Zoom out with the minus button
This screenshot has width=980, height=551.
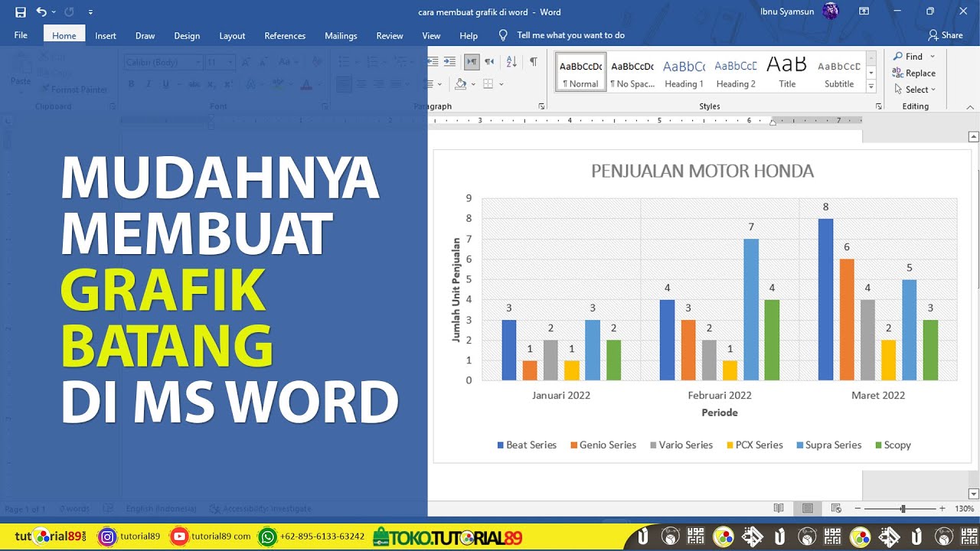(x=857, y=509)
